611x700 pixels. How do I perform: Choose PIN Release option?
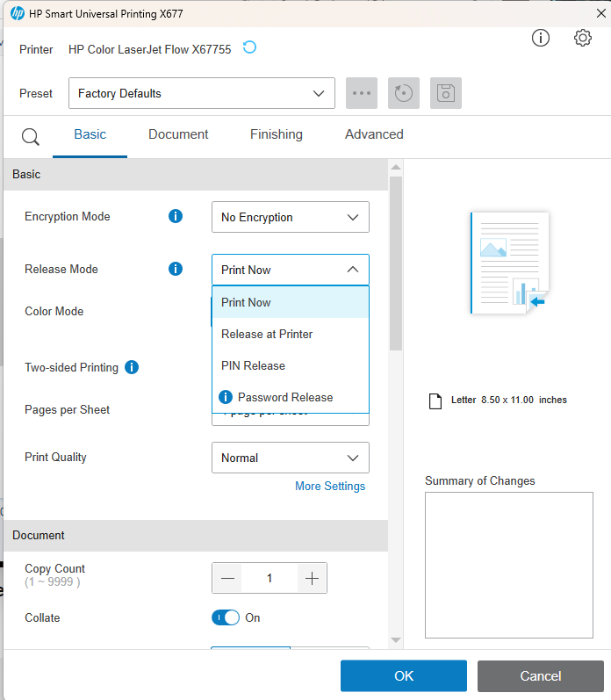point(291,365)
